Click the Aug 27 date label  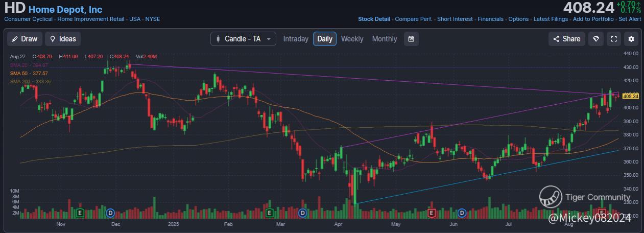[x=18, y=56]
